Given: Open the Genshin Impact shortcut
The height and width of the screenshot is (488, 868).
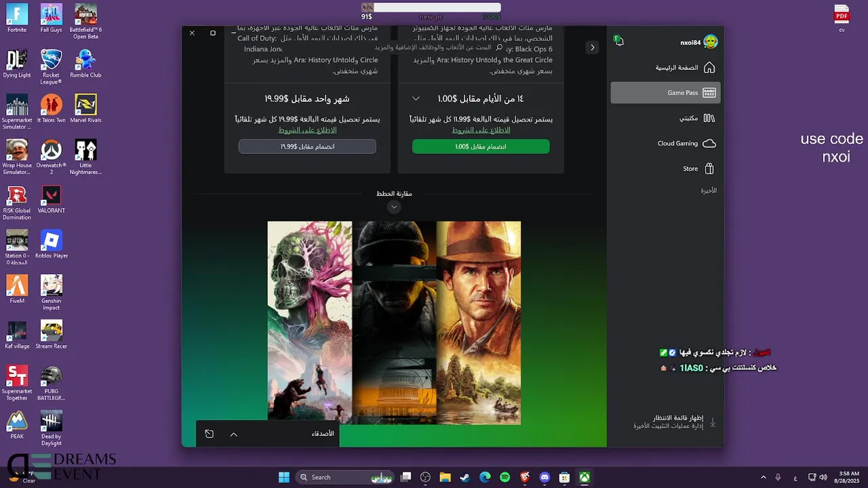Looking at the screenshot, I should 52,293.
